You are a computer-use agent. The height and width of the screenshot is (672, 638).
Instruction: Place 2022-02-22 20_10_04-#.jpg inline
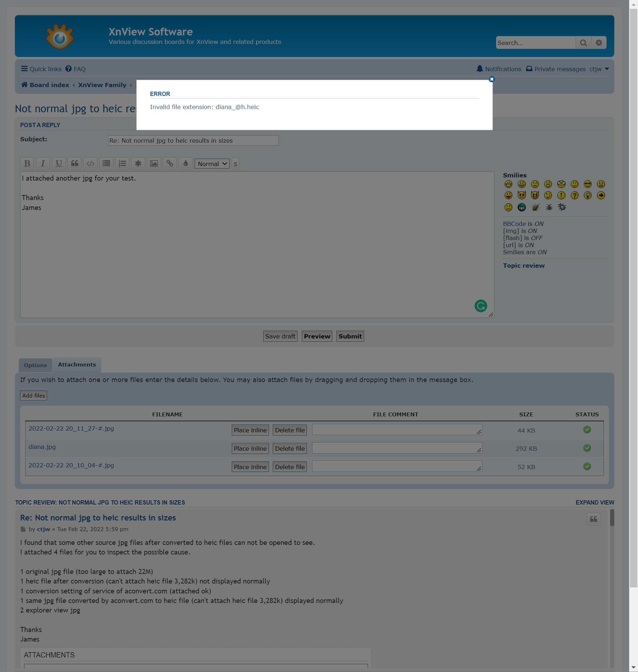pos(250,467)
